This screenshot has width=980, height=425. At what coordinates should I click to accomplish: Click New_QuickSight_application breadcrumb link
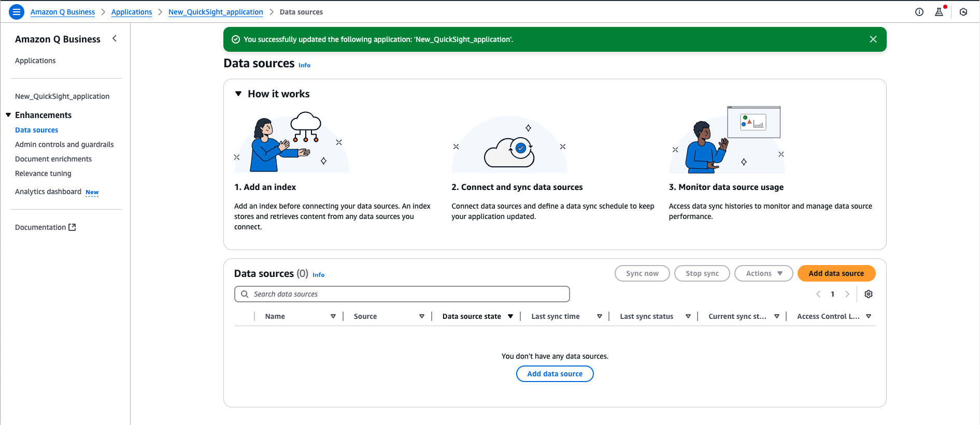[x=216, y=12]
